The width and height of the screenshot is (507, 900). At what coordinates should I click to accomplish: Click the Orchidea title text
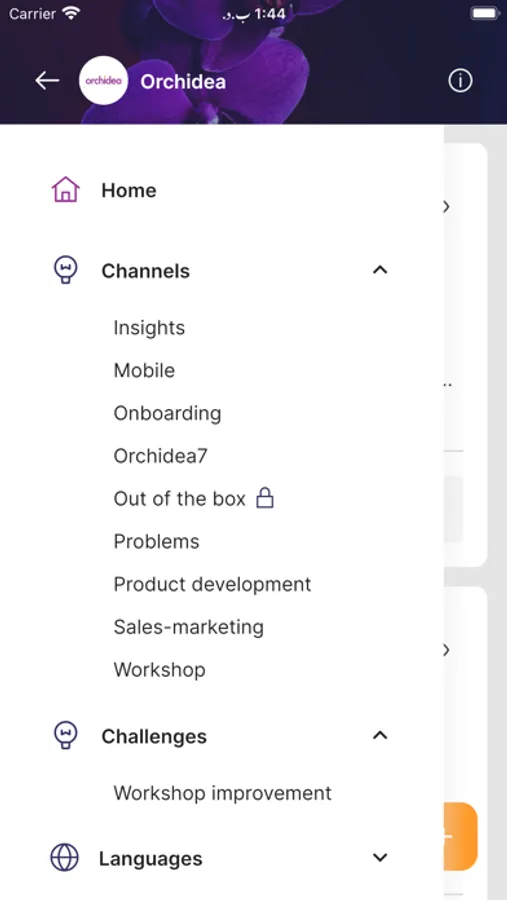[183, 82]
